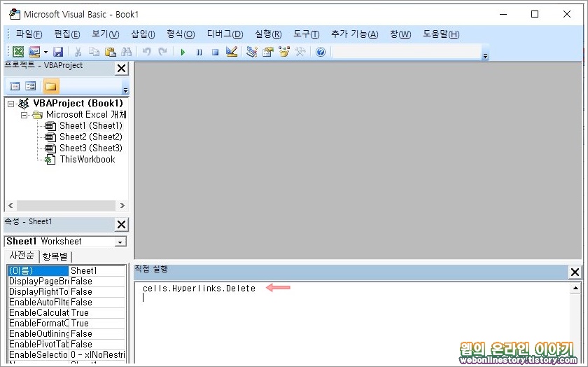Viewport: 588px width, 367px height.
Task: Click the EnableCalculation True value
Action: [97, 313]
